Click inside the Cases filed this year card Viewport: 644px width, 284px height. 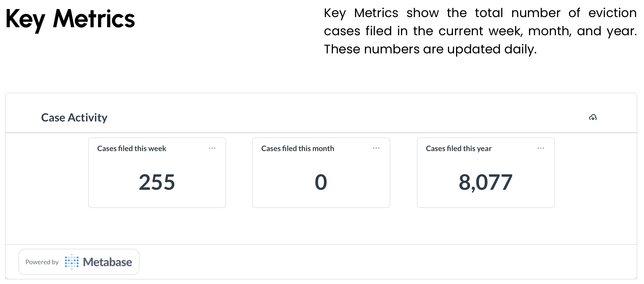[486, 173]
